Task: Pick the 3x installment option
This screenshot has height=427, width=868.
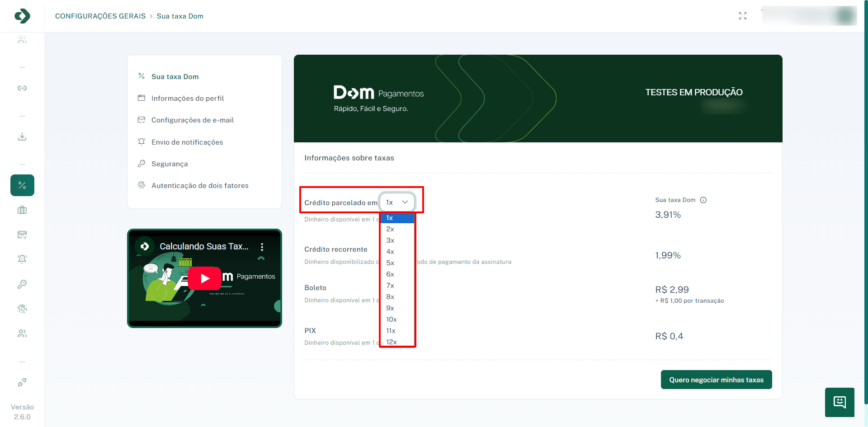Action: 390,240
